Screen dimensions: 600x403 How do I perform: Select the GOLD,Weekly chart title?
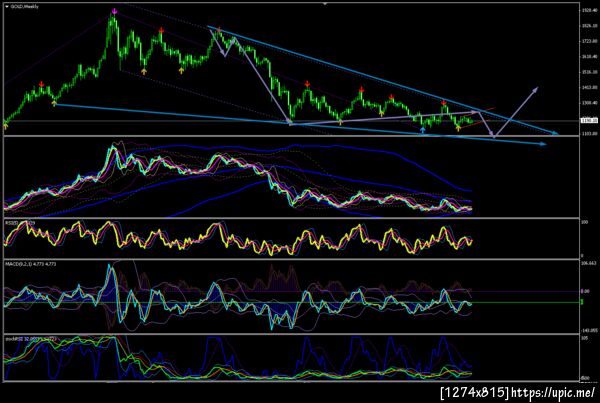click(x=24, y=7)
